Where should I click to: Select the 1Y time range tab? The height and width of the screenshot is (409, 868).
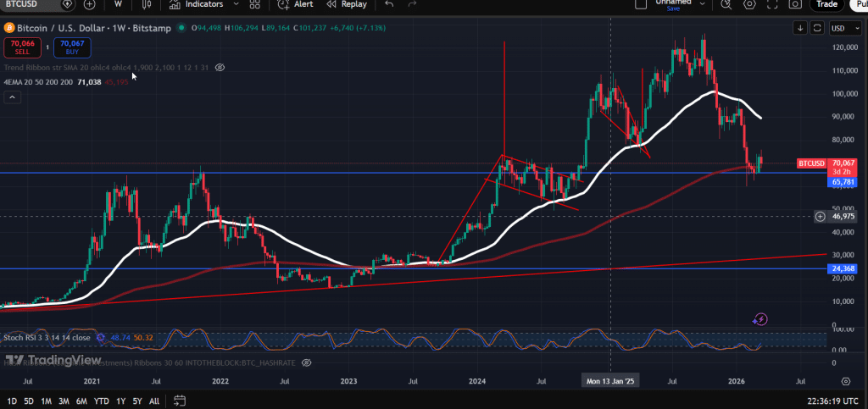[120, 401]
